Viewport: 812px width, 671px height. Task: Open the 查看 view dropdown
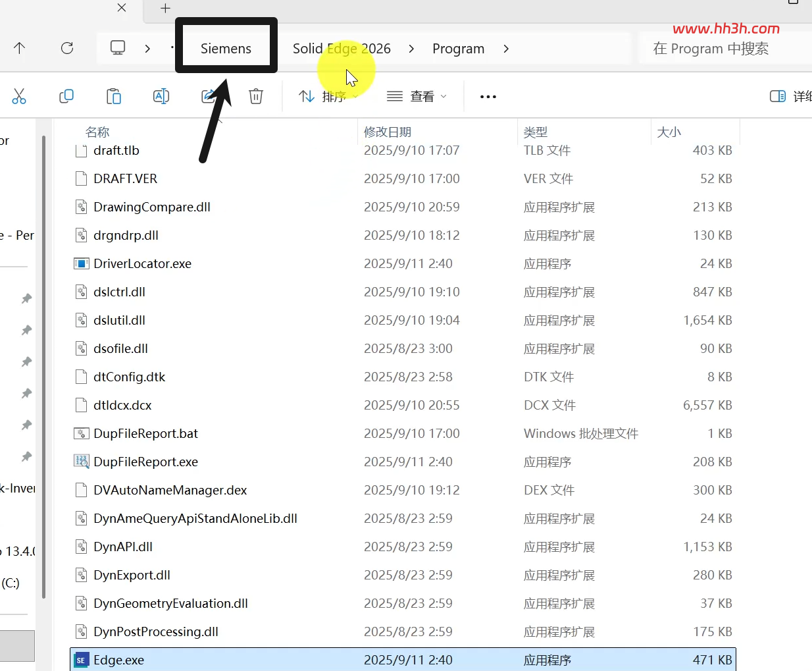point(417,97)
